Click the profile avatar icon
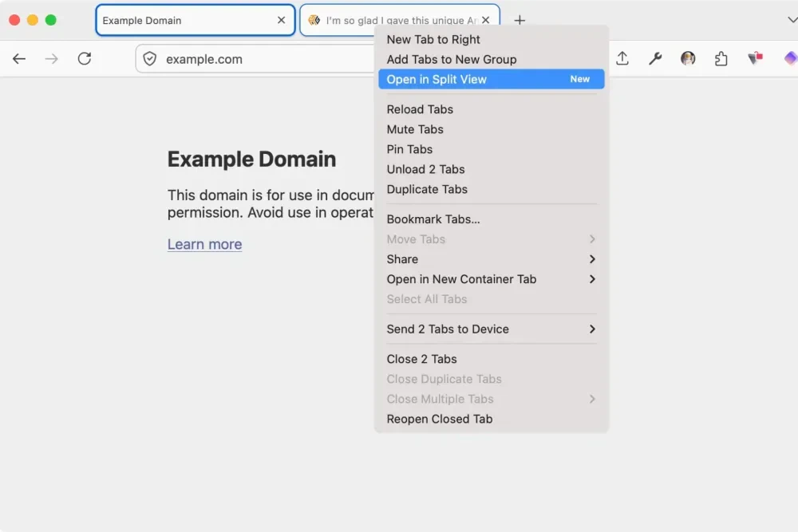Viewport: 798px width, 532px height. (688, 59)
